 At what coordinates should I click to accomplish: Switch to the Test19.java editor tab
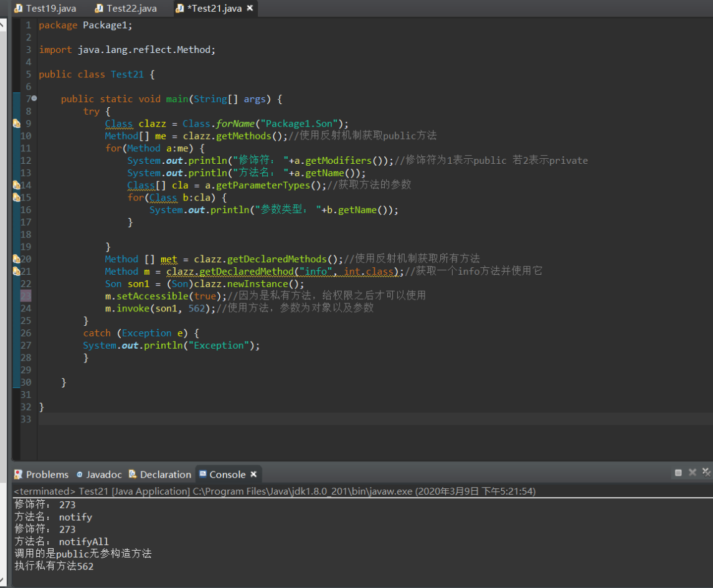tap(50, 9)
